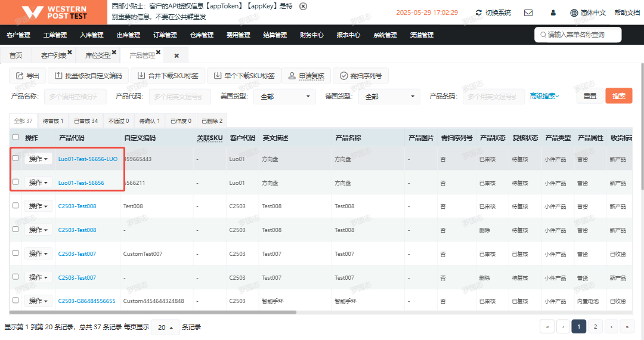Click the globe language icon
The width and height of the screenshot is (644, 340).
pyautogui.click(x=574, y=13)
